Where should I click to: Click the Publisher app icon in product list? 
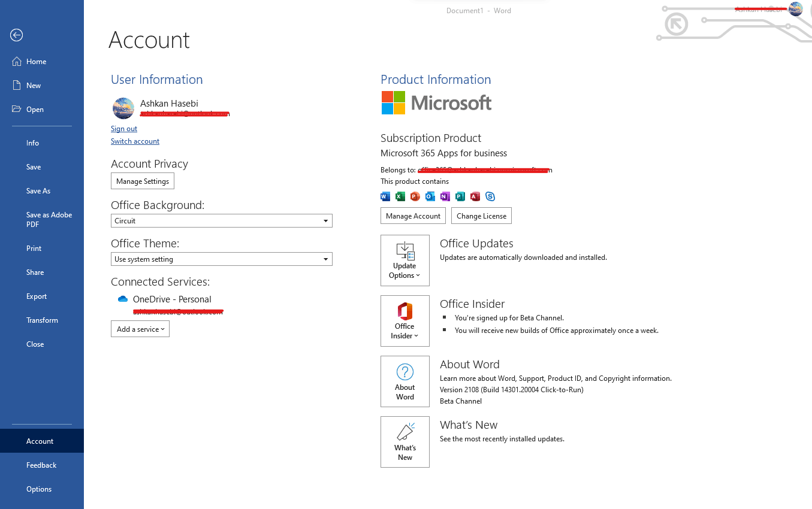[460, 196]
